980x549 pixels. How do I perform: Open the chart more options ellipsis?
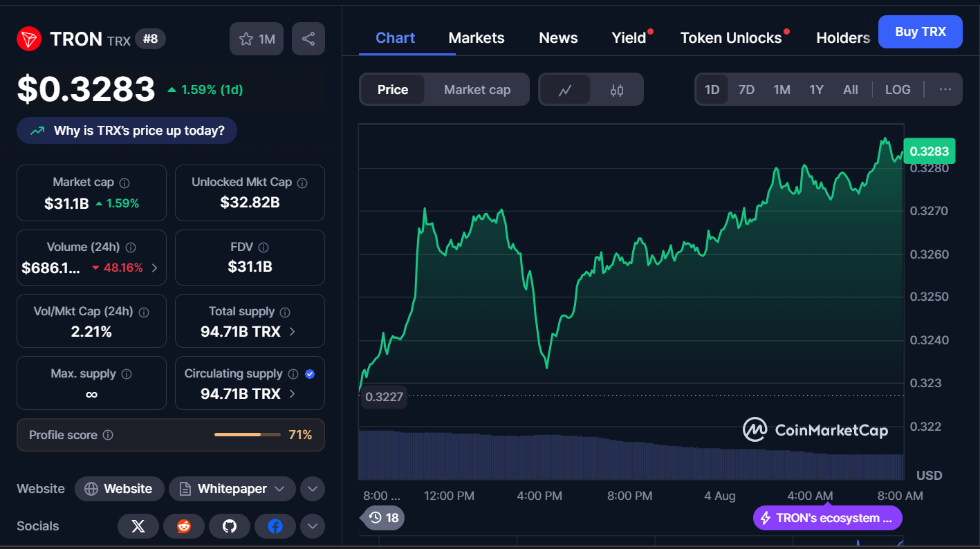pos(945,89)
